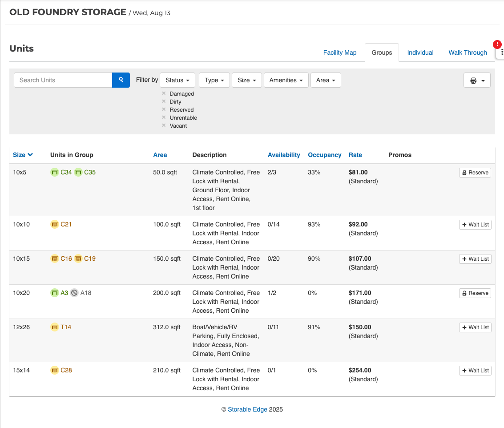Open the Area filter dropdown
This screenshot has width=504, height=428.
point(326,80)
